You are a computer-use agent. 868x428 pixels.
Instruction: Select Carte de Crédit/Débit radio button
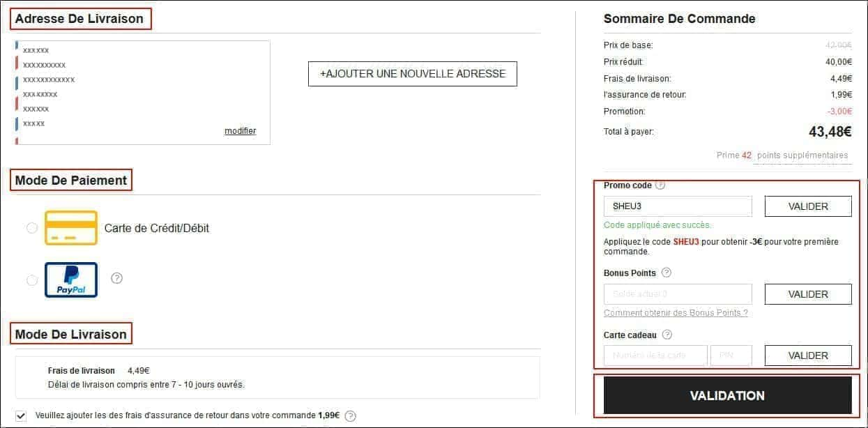point(32,228)
